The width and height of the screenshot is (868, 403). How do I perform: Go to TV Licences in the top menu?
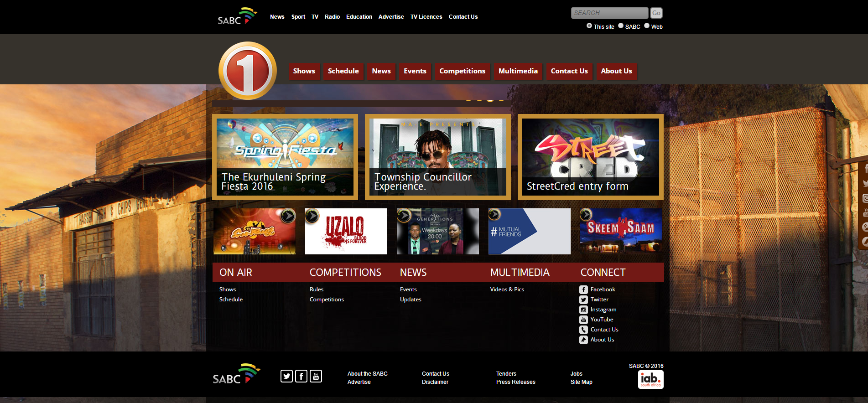[x=426, y=17]
